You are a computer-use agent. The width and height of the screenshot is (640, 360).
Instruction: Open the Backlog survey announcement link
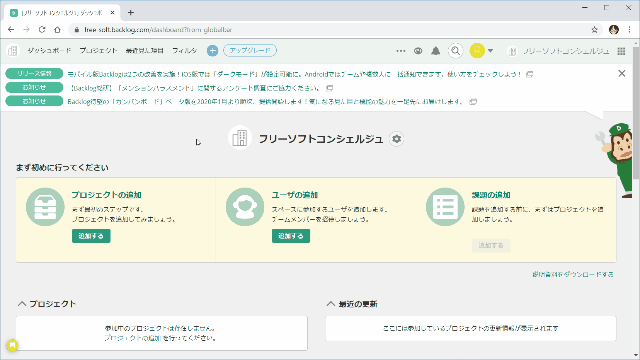196,88
